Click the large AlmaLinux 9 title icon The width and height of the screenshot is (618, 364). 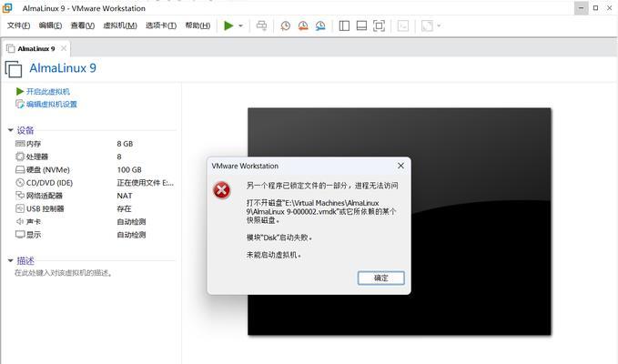14,68
